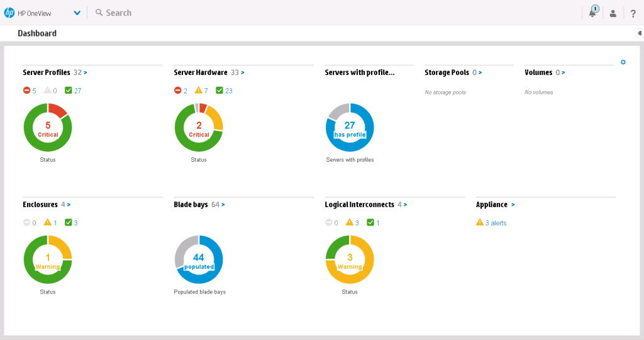644x340 pixels.
Task: Click the arrow beside Server Hardware 33
Action: (x=243, y=73)
